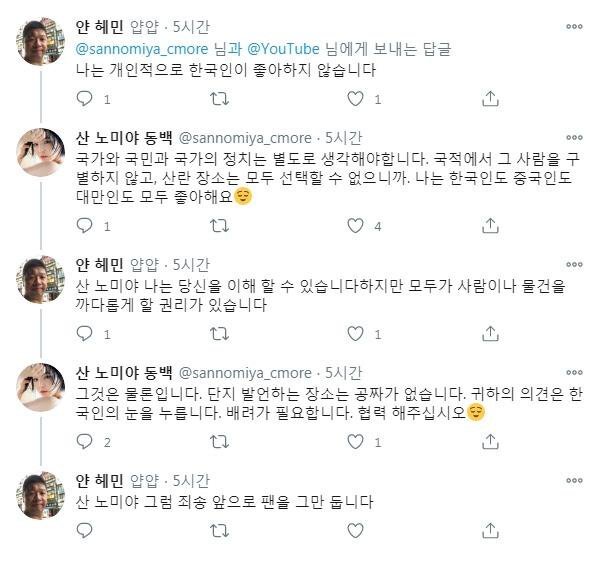Share the first tweet in the thread
Screen dimensions: 614x567
(490, 99)
